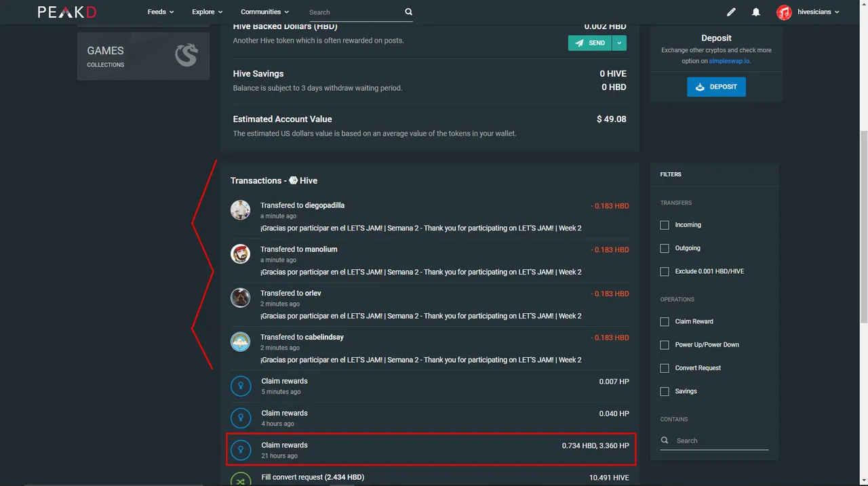Click the search magnifier icon in the header

[408, 12]
